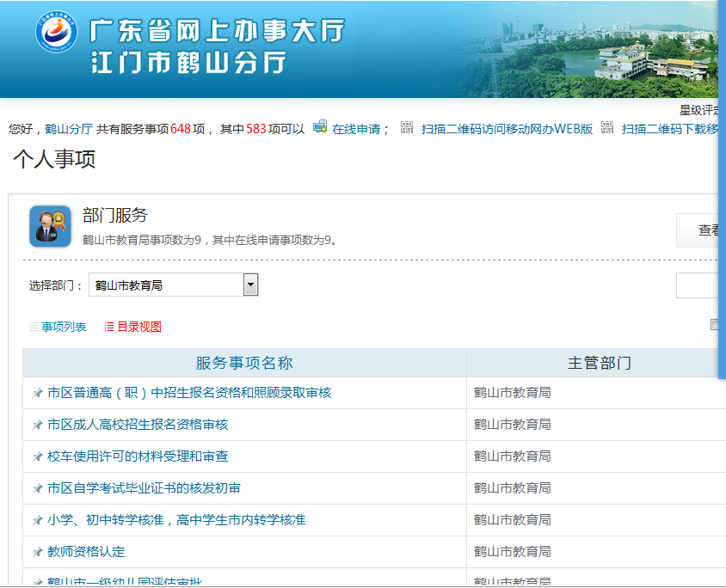Click QR code icon for mobile download
Viewport: 726px width, 588px height.
coord(607,127)
